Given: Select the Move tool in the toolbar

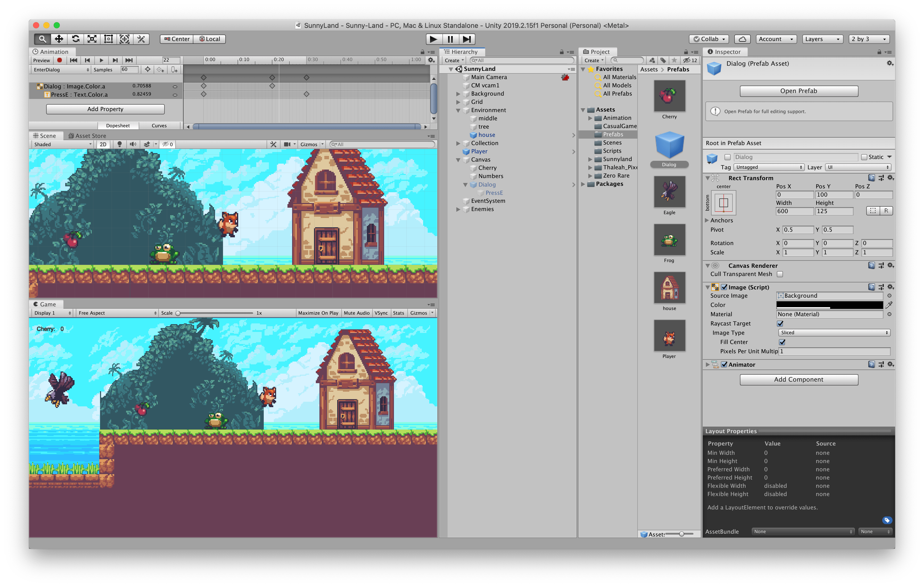Looking at the screenshot, I should 59,39.
